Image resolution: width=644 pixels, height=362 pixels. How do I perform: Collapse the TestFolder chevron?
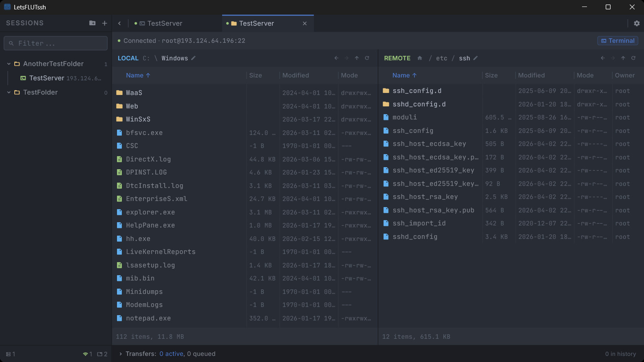9,93
